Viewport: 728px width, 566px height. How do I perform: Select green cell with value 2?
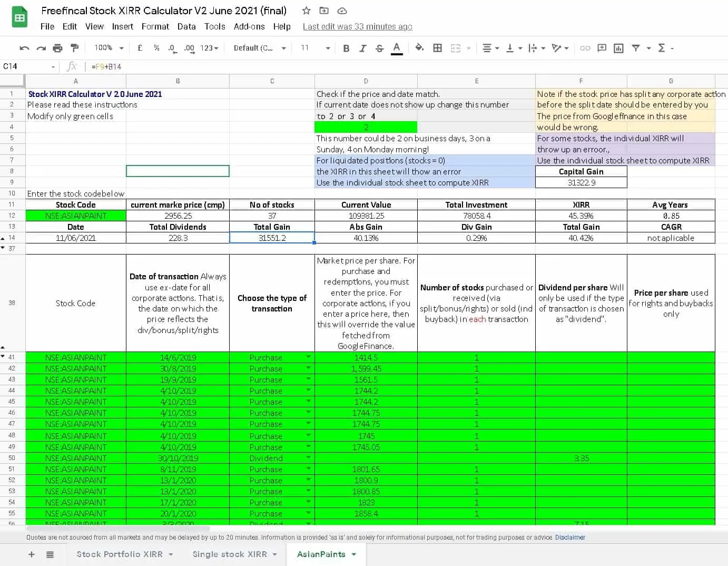[366, 127]
